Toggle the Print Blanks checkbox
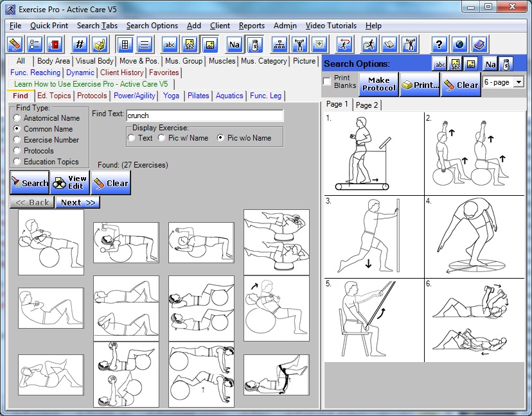 coord(327,82)
